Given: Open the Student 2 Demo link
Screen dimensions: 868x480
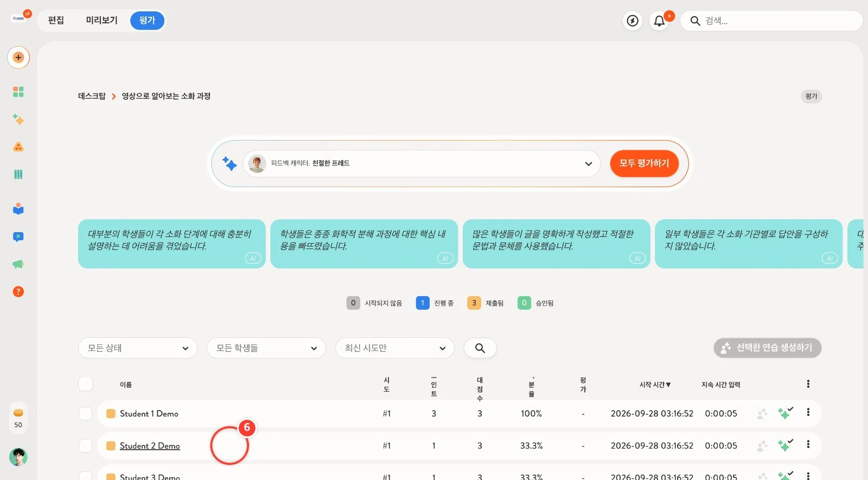Looking at the screenshot, I should [150, 446].
